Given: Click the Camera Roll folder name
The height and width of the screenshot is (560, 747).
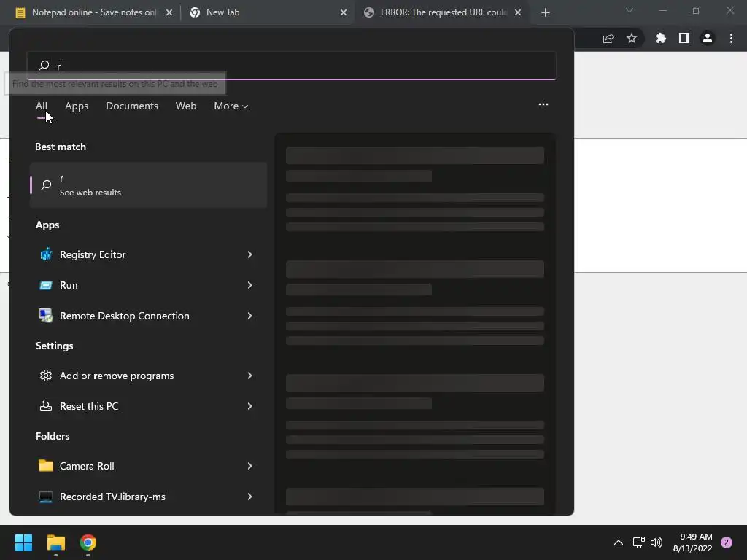Looking at the screenshot, I should 87,466.
